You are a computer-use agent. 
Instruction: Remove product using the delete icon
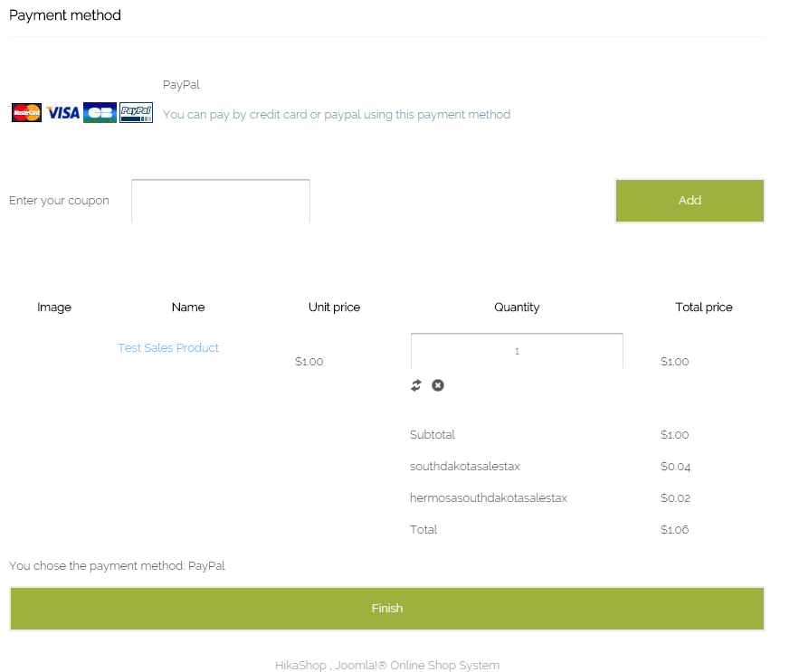click(438, 385)
